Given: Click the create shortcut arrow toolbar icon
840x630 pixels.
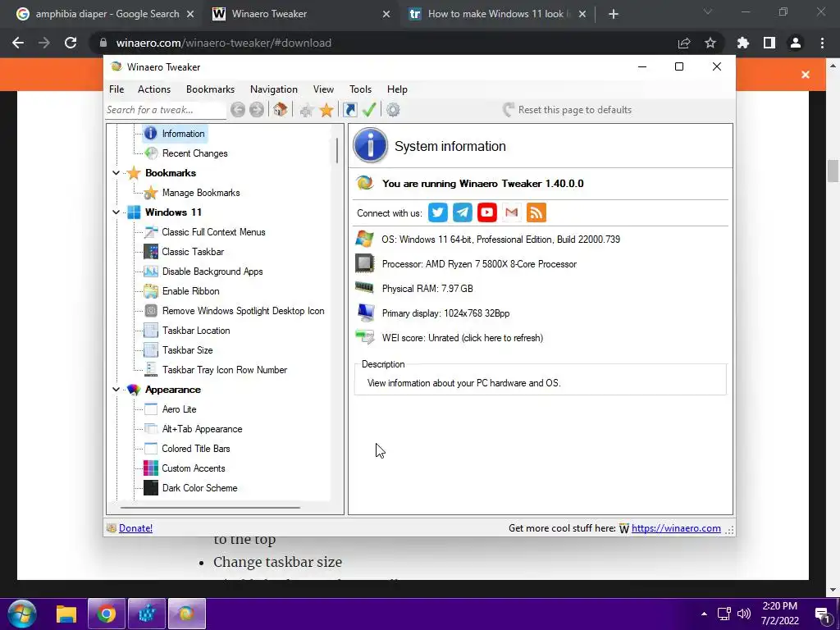Looking at the screenshot, I should click(x=349, y=110).
